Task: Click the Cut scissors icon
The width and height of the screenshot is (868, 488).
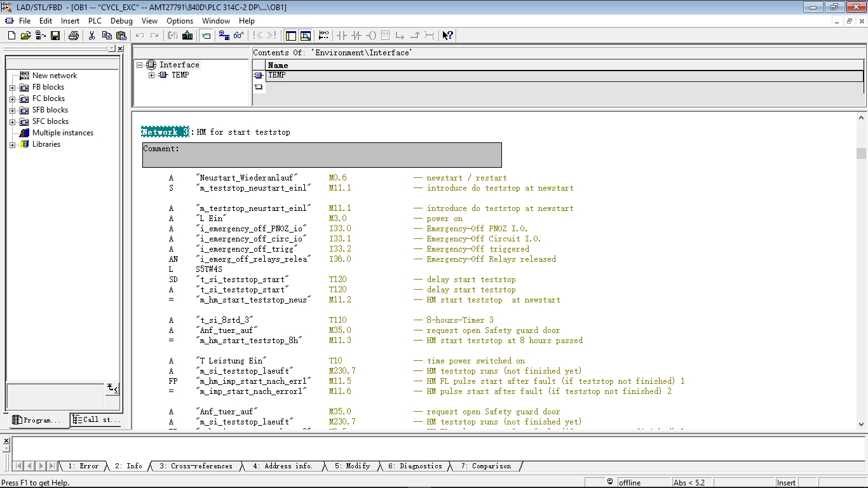Action: (x=92, y=36)
